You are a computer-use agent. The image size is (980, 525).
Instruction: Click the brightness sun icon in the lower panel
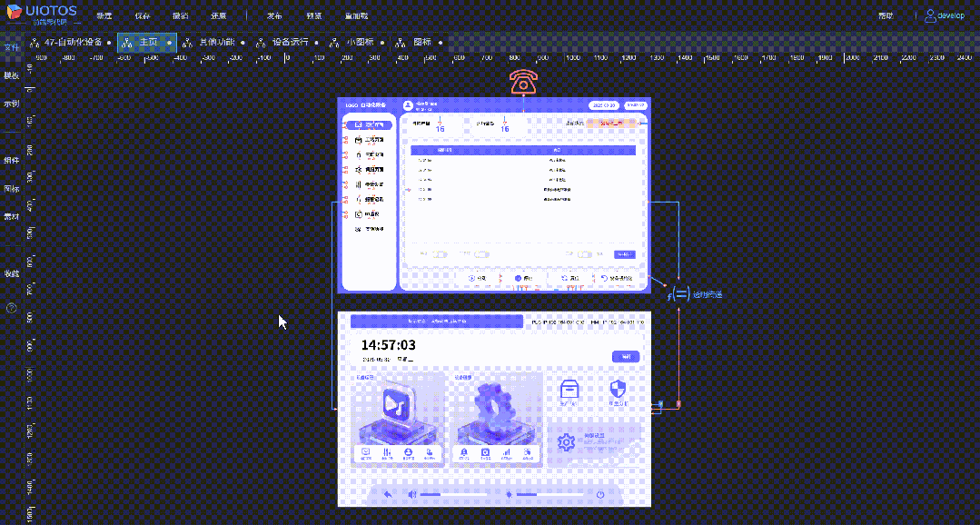[510, 494]
